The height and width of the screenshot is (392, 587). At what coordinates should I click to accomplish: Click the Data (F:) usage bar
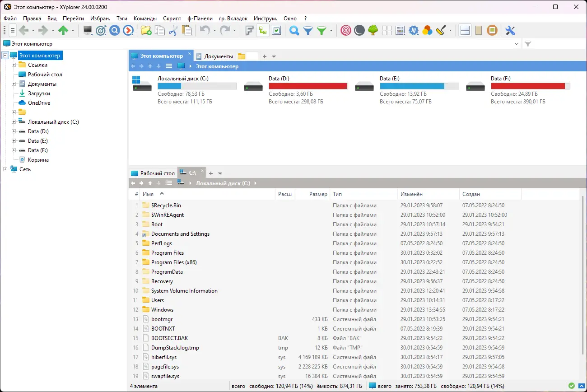tap(531, 86)
